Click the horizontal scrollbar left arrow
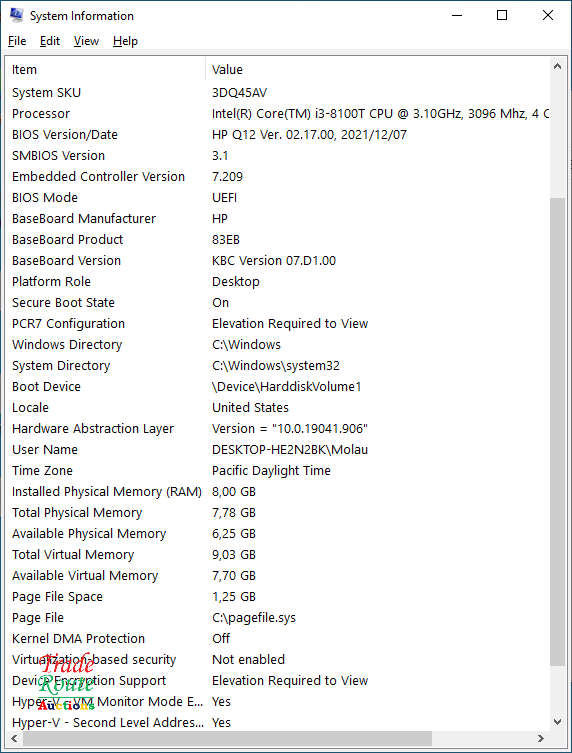 [14, 738]
